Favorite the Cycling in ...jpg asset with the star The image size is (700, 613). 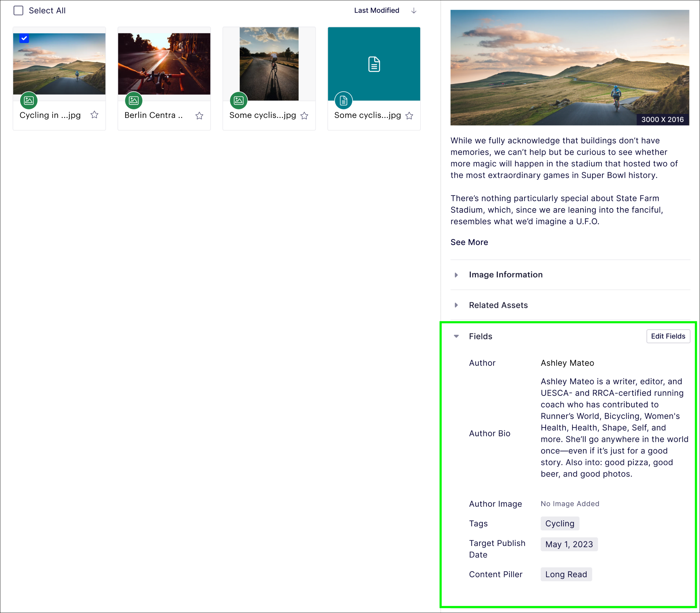94,115
